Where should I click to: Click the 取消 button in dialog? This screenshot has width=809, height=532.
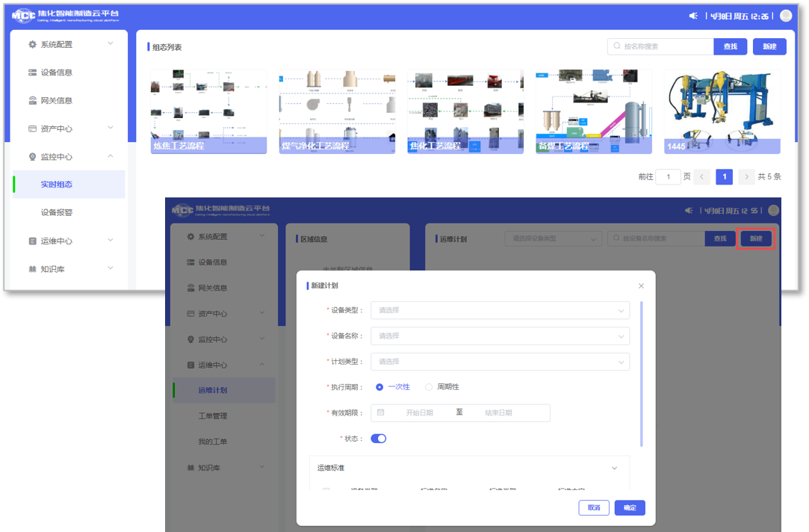[594, 508]
